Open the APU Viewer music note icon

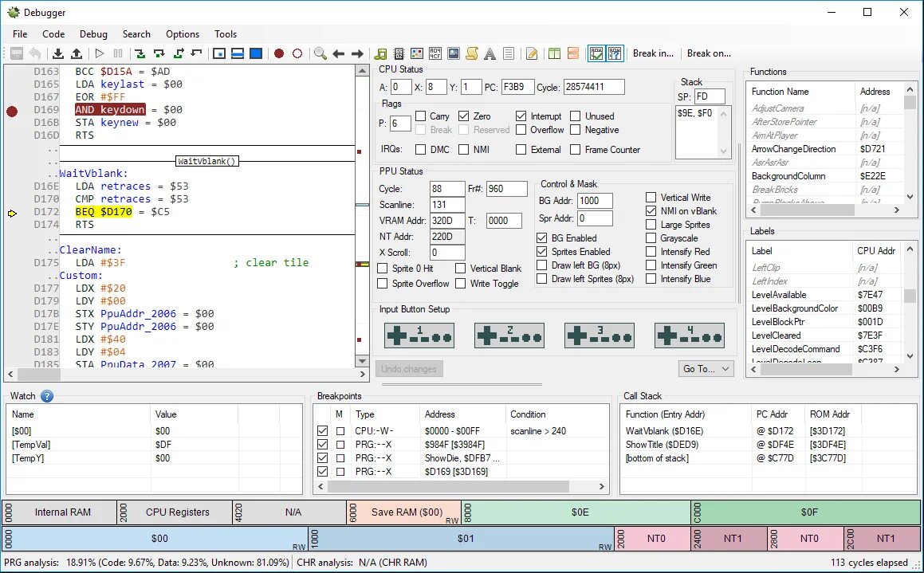380,53
